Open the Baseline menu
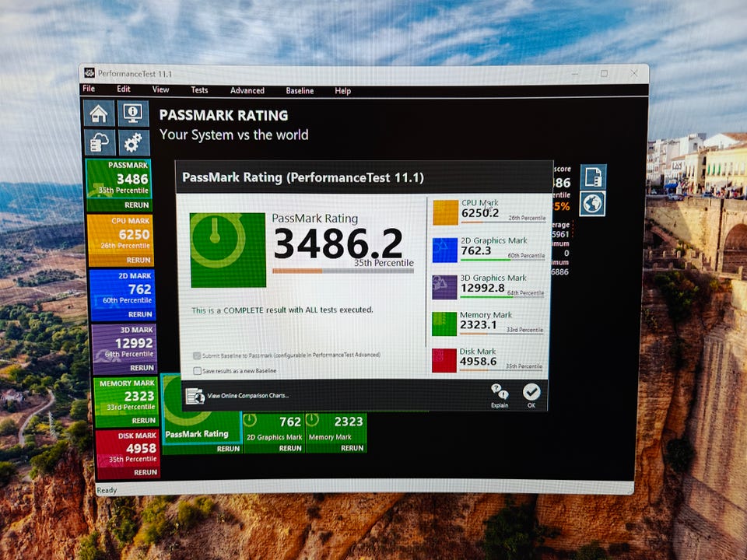Image resolution: width=747 pixels, height=560 pixels. point(300,91)
